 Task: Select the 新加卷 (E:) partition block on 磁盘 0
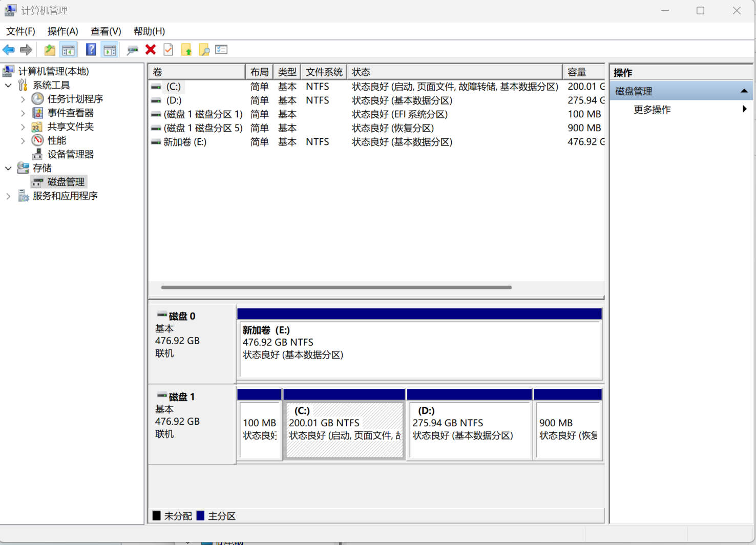coord(419,344)
